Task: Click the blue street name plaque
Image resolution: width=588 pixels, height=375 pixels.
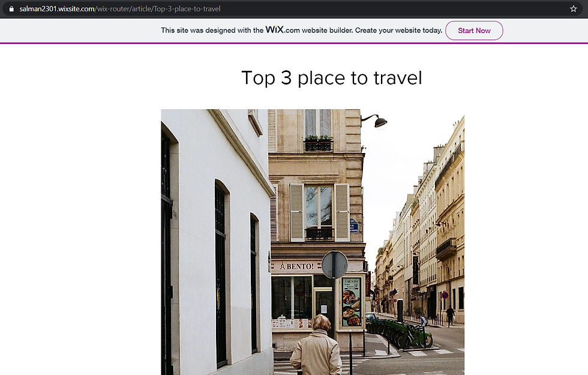Action: (354, 226)
